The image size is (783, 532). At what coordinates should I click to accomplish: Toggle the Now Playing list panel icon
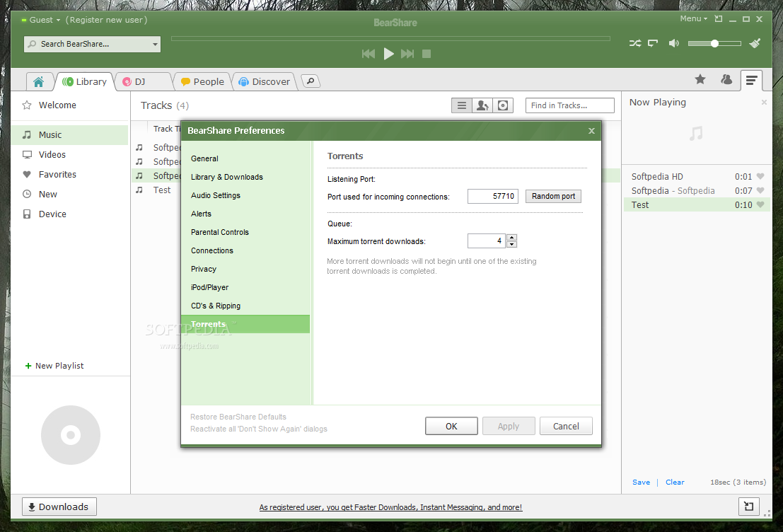pyautogui.click(x=752, y=80)
